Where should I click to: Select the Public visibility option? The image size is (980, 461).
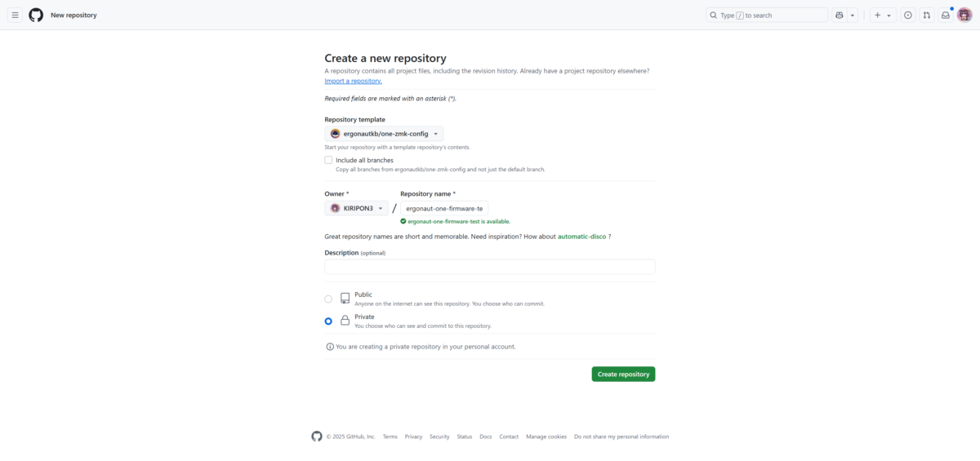328,299
